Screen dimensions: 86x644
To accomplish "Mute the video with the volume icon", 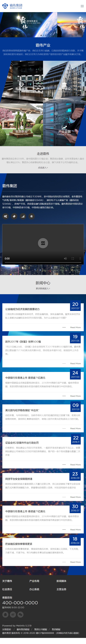I will tap(65, 259).
